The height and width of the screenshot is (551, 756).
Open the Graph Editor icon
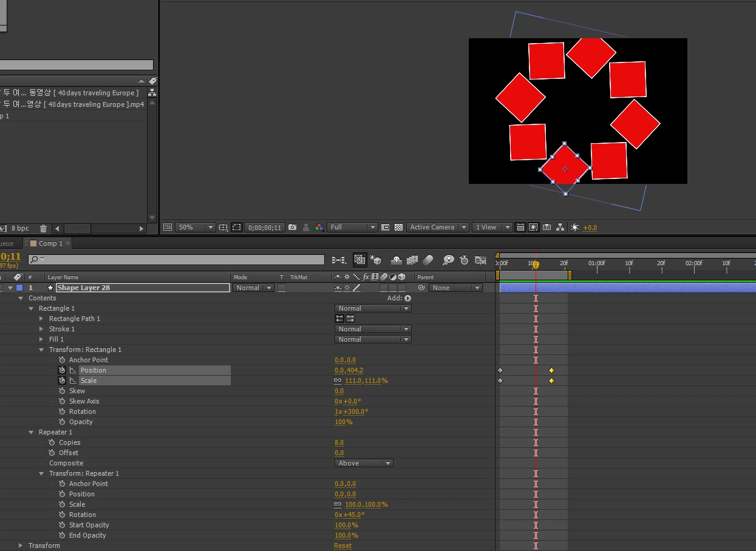(x=480, y=260)
